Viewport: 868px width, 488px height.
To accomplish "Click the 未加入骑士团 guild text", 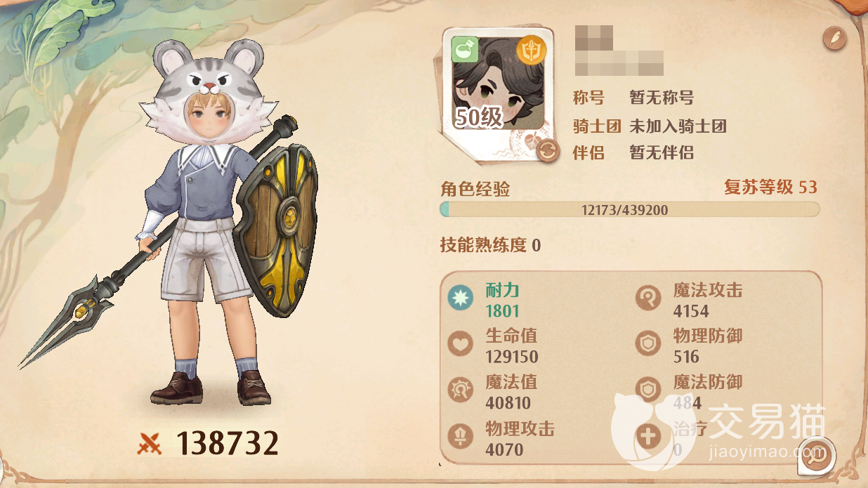I will tap(678, 126).
